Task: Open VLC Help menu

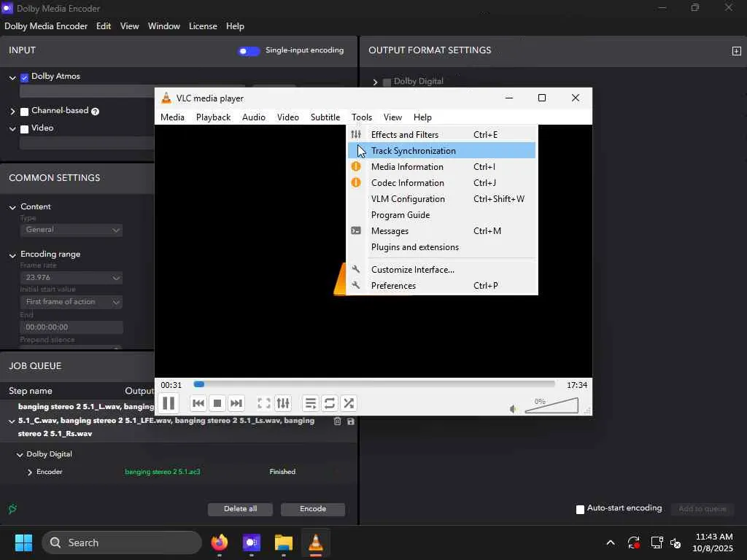Action: (422, 117)
